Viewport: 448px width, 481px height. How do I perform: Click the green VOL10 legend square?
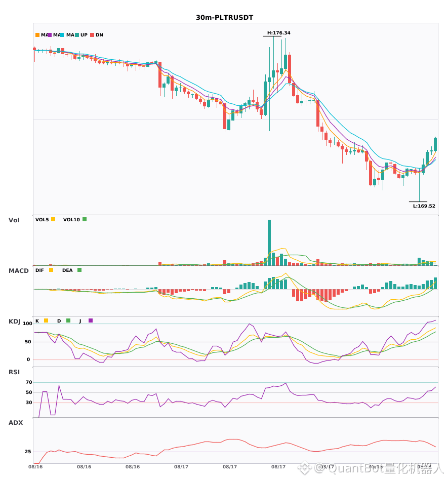(85, 219)
